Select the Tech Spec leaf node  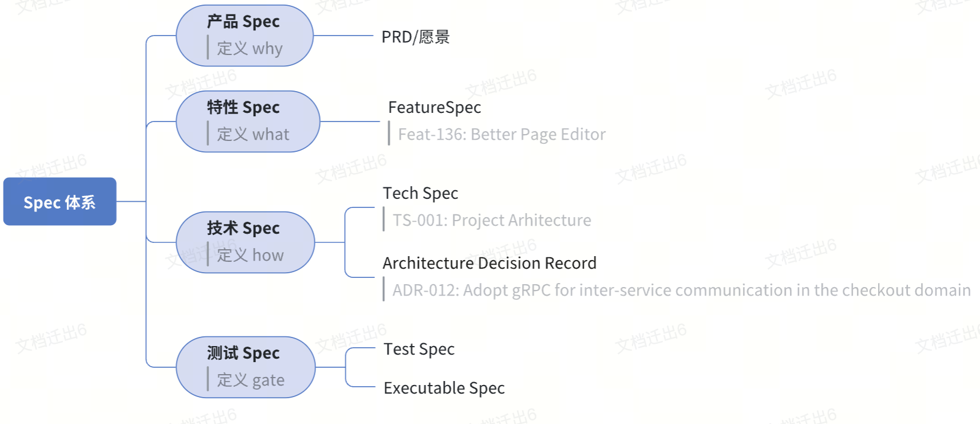click(420, 193)
